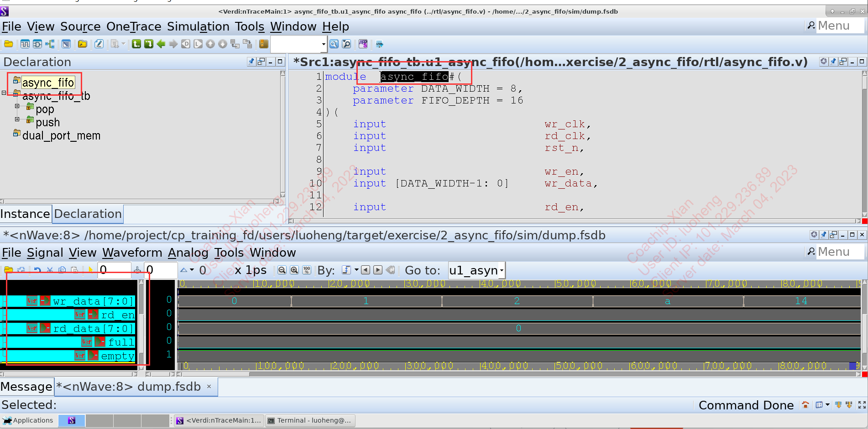Select dual_port_mem in Declaration tree
This screenshot has height=429, width=868.
point(61,135)
